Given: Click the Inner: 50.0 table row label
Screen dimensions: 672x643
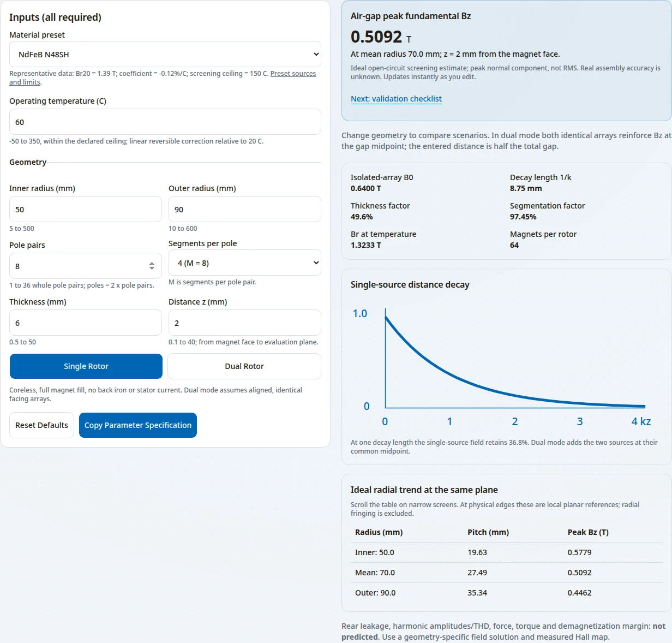Looking at the screenshot, I should pyautogui.click(x=375, y=552).
